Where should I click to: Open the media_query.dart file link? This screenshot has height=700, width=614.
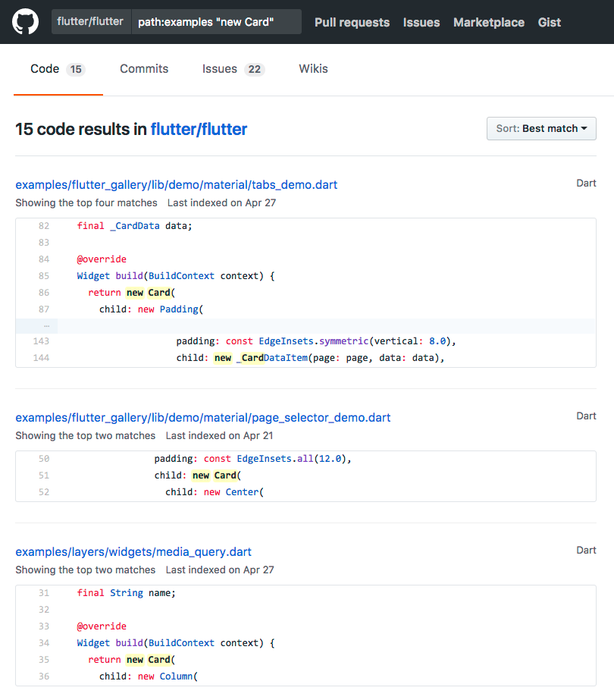tap(133, 551)
